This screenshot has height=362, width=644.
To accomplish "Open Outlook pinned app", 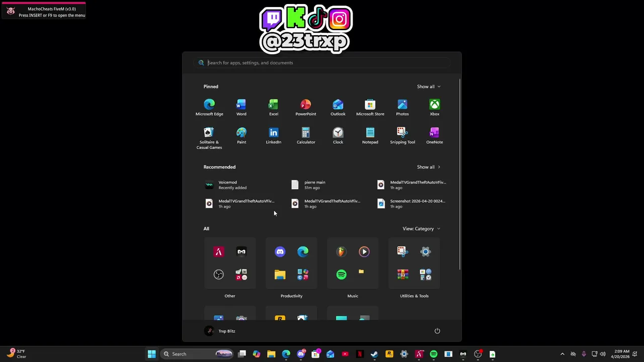I will [338, 108].
